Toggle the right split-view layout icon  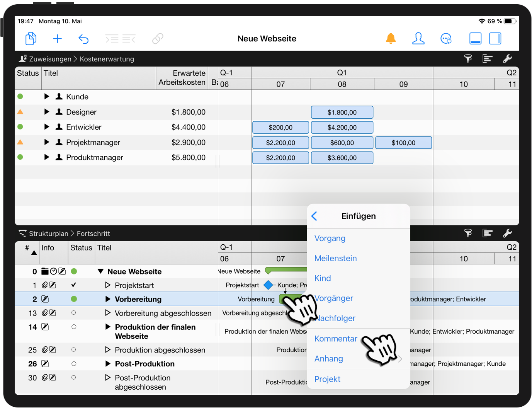coord(495,38)
